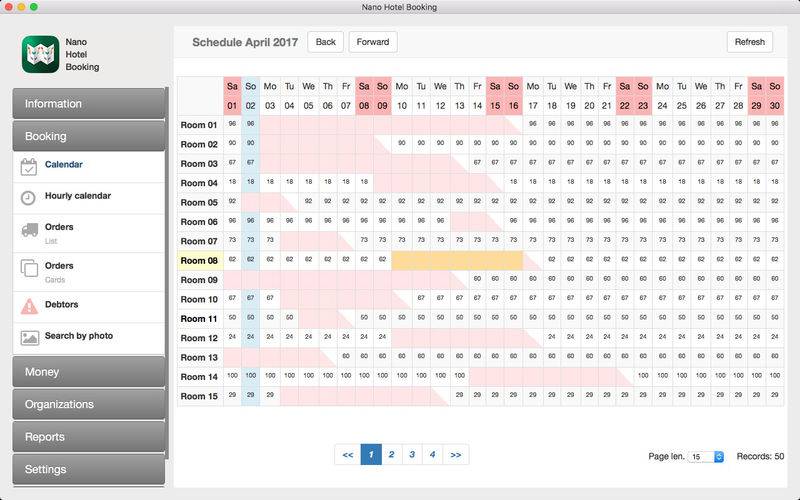800x500 pixels.
Task: Open the Calendar checkmark icon
Action: (x=29, y=167)
